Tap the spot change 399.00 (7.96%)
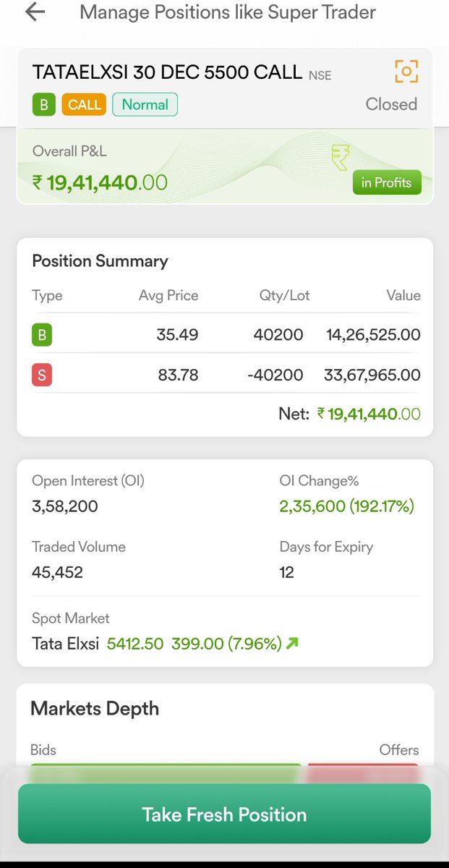 pos(226,643)
